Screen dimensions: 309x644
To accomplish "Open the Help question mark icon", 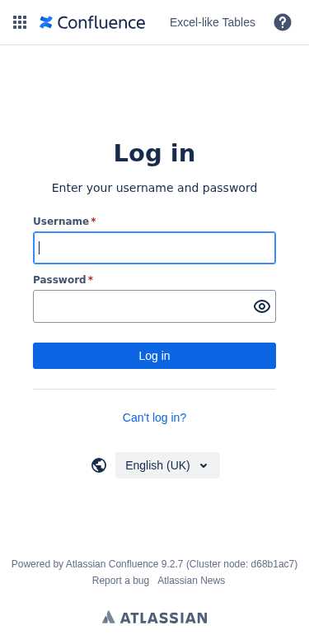I will click(x=283, y=22).
